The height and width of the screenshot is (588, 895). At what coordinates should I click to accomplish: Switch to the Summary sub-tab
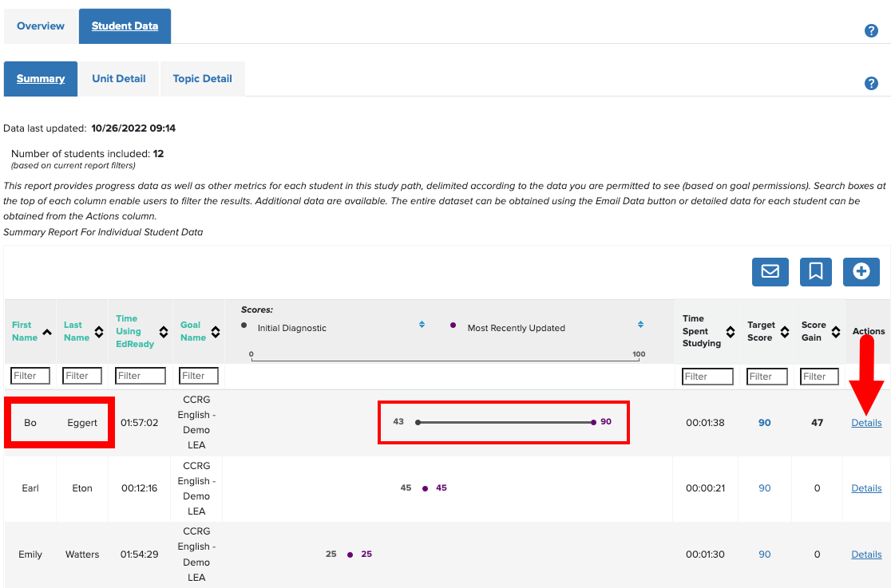[x=41, y=79]
